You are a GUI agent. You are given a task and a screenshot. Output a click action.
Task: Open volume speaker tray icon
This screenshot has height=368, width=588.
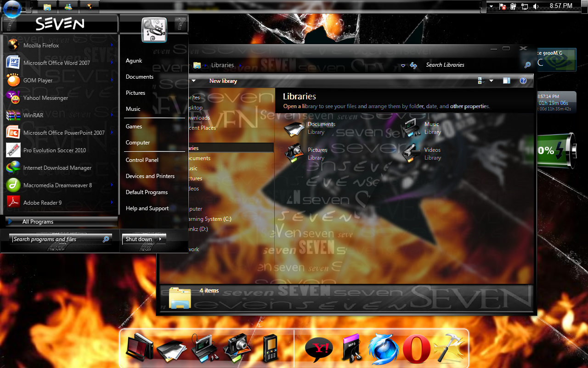coord(536,6)
